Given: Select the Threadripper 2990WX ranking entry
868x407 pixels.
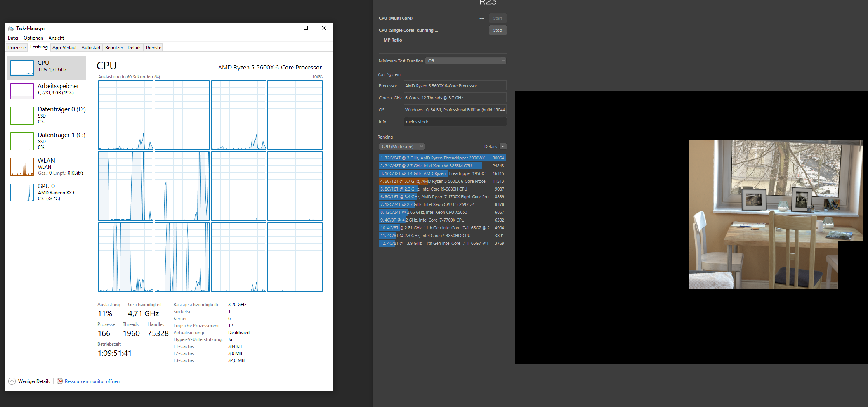Looking at the screenshot, I should pos(443,158).
